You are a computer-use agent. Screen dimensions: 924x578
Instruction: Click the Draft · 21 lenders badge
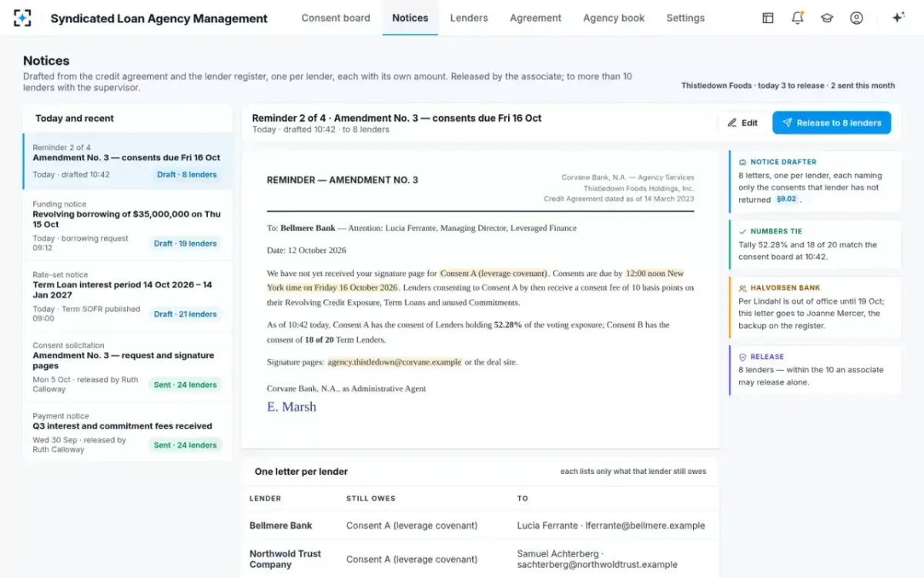coord(185,314)
